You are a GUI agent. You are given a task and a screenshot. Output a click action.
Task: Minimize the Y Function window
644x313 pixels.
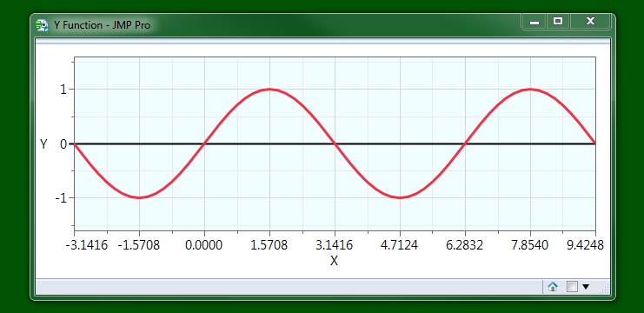(534, 22)
